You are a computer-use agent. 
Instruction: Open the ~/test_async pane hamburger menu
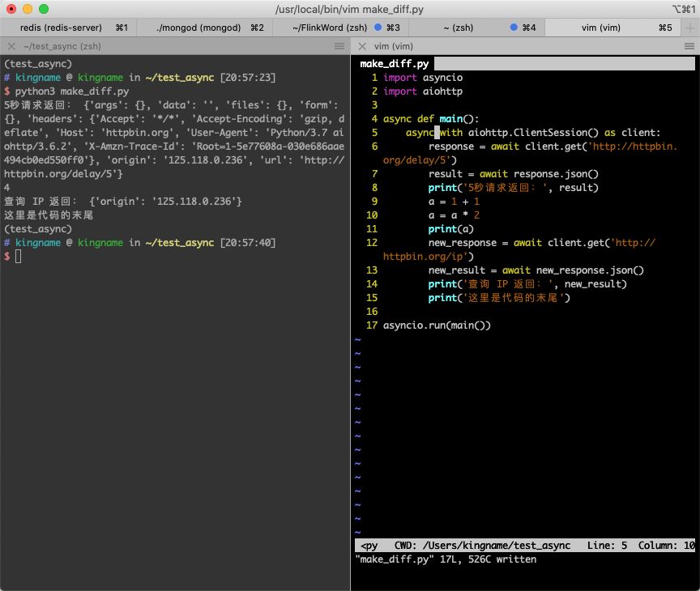tap(339, 46)
